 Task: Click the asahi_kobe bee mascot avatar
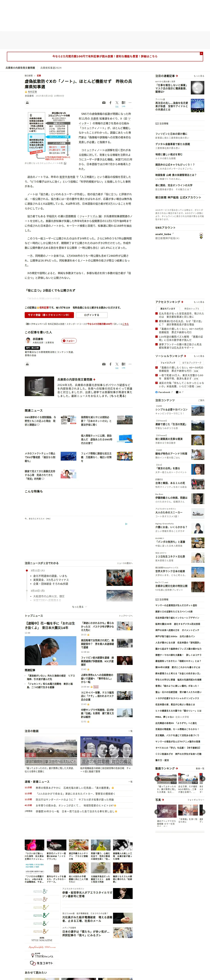201,236
